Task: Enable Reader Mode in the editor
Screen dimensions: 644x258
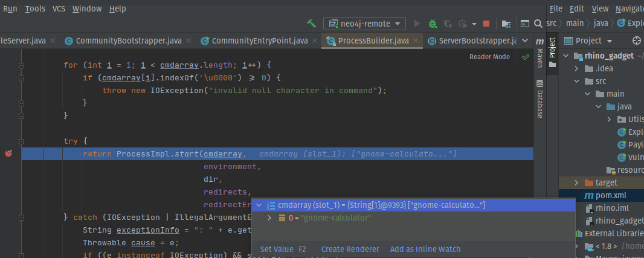Action: click(489, 57)
